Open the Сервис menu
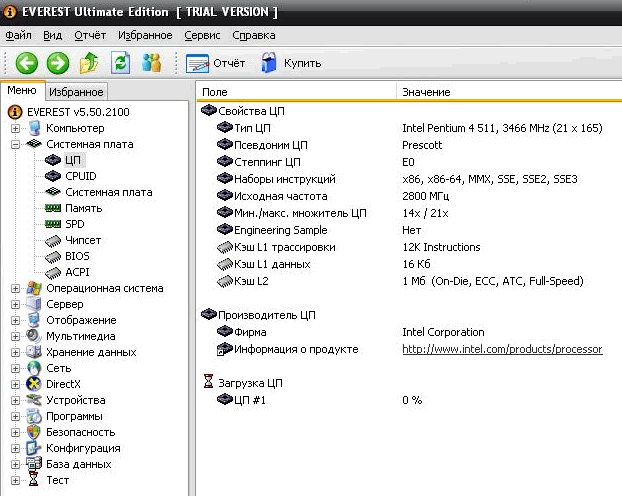 tap(202, 35)
